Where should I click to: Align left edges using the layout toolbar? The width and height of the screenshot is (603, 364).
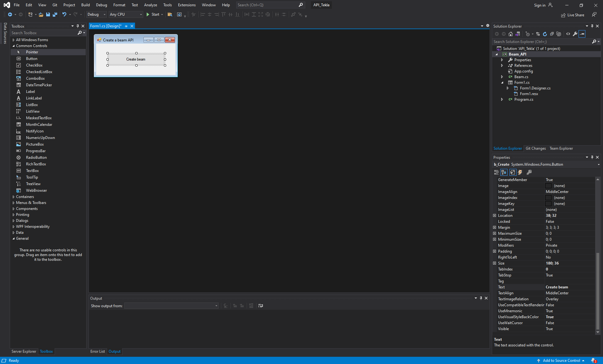203,14
